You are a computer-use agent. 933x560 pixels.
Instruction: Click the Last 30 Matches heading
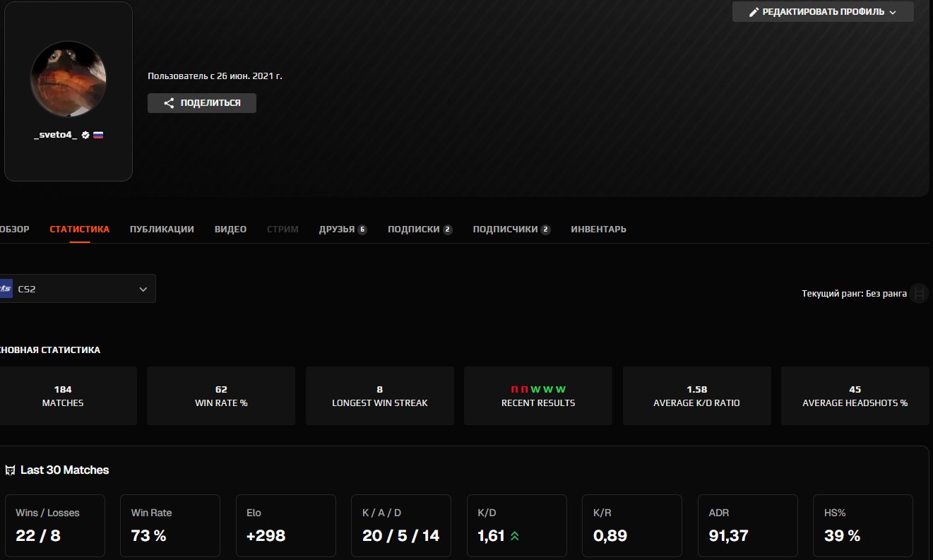pos(65,470)
